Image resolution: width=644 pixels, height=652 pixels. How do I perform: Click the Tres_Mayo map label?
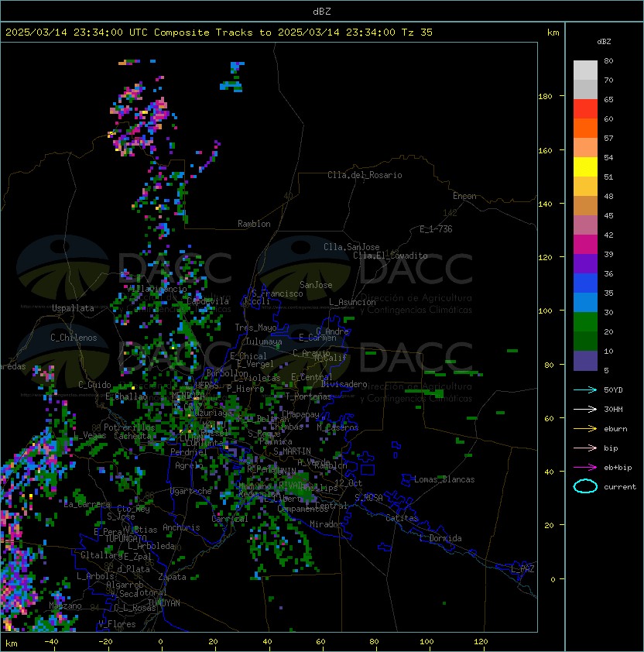pos(255,328)
